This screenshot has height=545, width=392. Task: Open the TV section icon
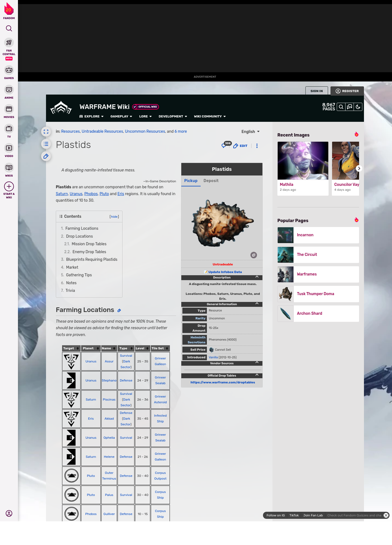pos(9,128)
